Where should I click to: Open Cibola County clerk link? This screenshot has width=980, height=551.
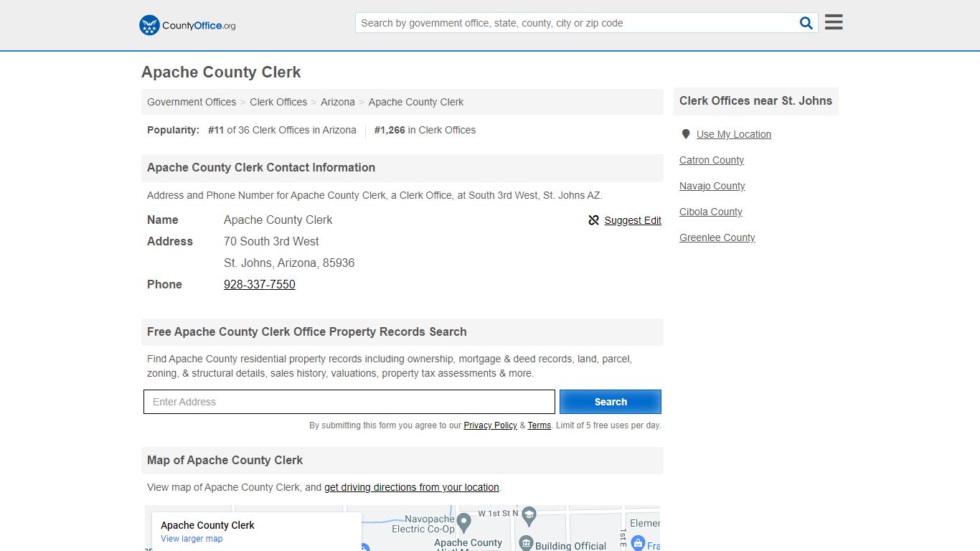click(711, 212)
